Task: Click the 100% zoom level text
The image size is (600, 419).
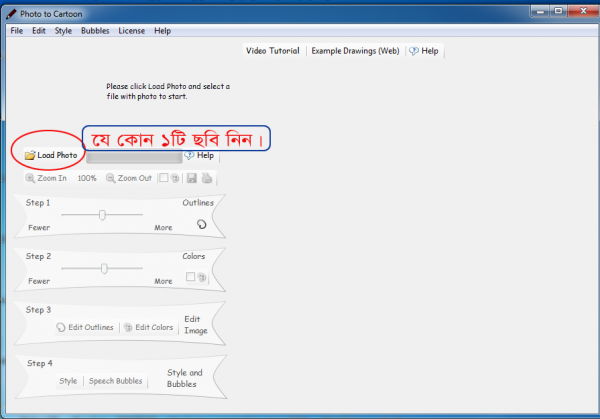Action: 87,178
